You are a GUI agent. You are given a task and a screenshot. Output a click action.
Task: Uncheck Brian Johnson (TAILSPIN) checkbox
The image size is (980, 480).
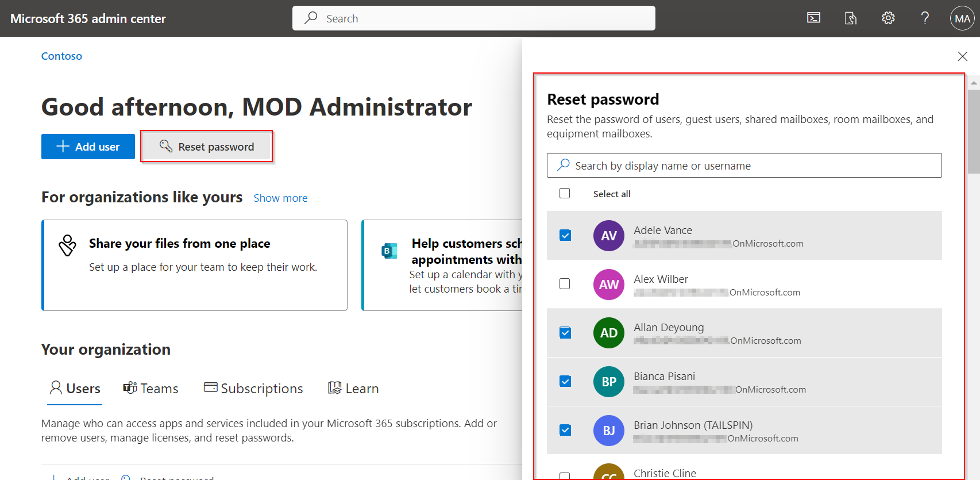point(565,430)
